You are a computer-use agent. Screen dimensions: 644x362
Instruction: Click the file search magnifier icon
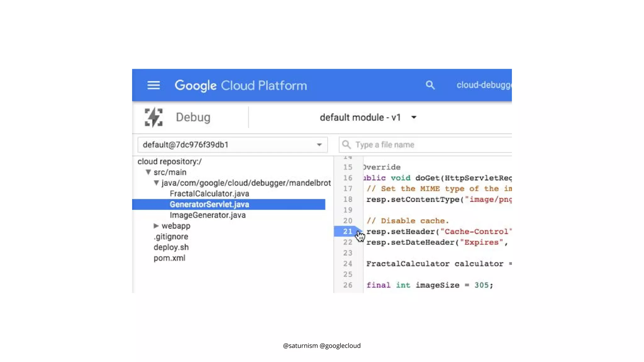coord(346,145)
